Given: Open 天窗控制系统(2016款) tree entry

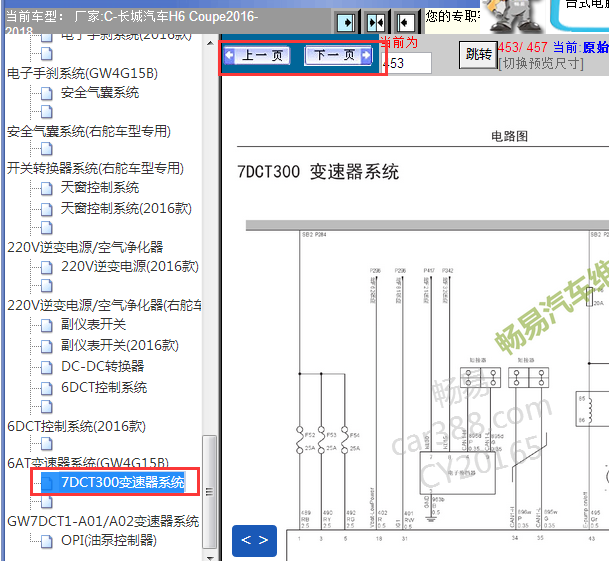Looking at the screenshot, I should [x=126, y=208].
